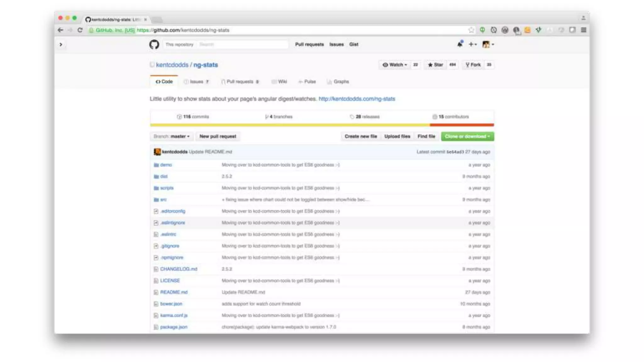
Task: Open the Branch: master dropdown
Action: coord(172,136)
